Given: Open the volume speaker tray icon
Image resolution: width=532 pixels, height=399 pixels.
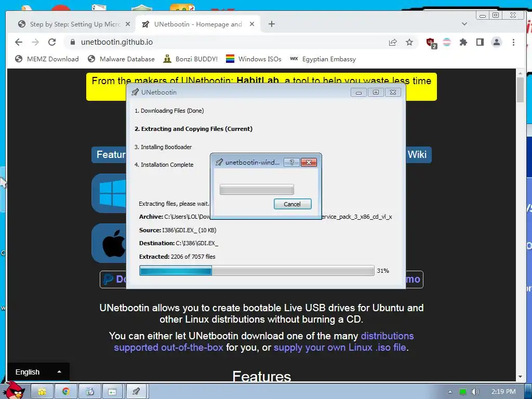Looking at the screenshot, I should [x=475, y=392].
